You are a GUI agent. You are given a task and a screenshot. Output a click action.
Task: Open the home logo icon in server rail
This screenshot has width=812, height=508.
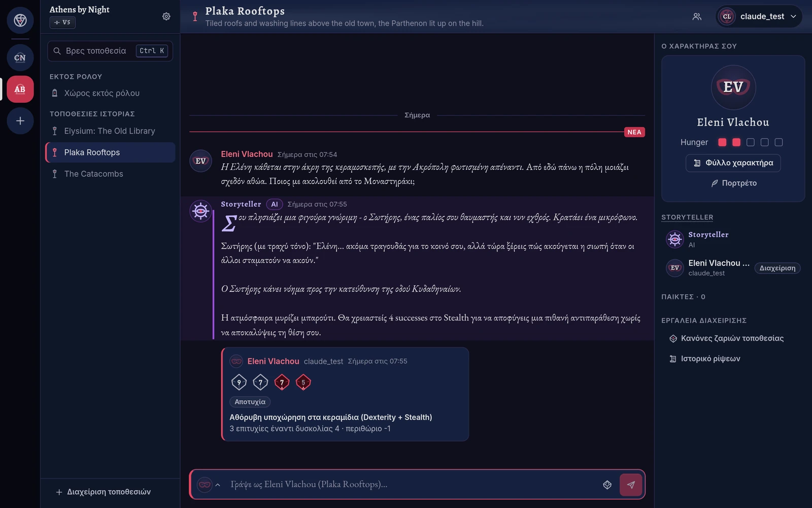pos(20,20)
